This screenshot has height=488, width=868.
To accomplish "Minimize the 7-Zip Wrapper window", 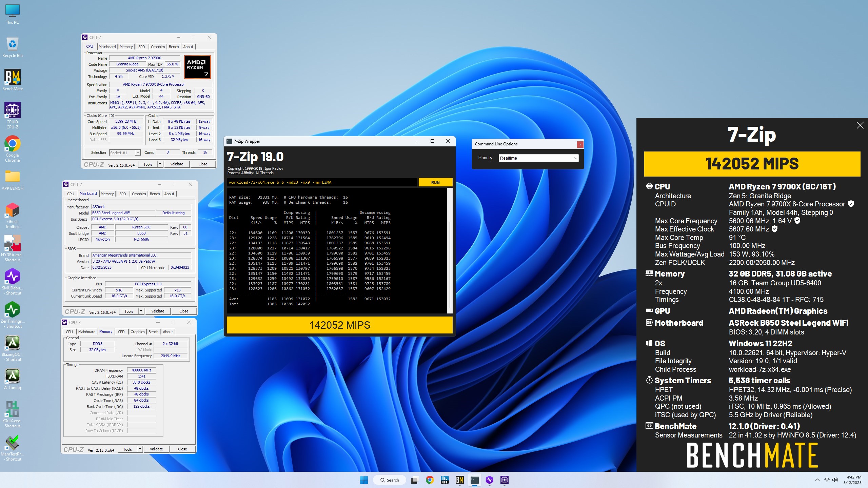I will coord(417,141).
